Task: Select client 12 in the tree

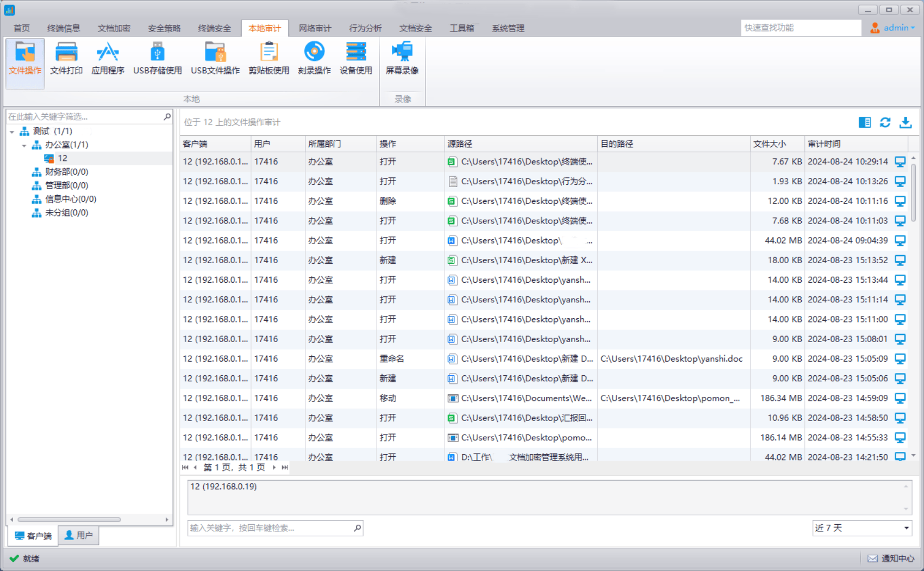Action: (x=63, y=158)
